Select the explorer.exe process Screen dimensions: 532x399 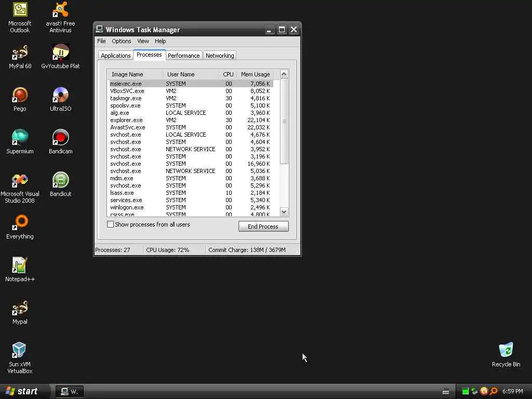[191, 120]
